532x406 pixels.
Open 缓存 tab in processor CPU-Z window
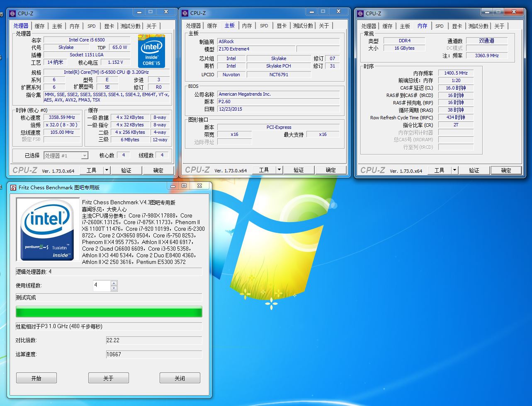pos(39,26)
